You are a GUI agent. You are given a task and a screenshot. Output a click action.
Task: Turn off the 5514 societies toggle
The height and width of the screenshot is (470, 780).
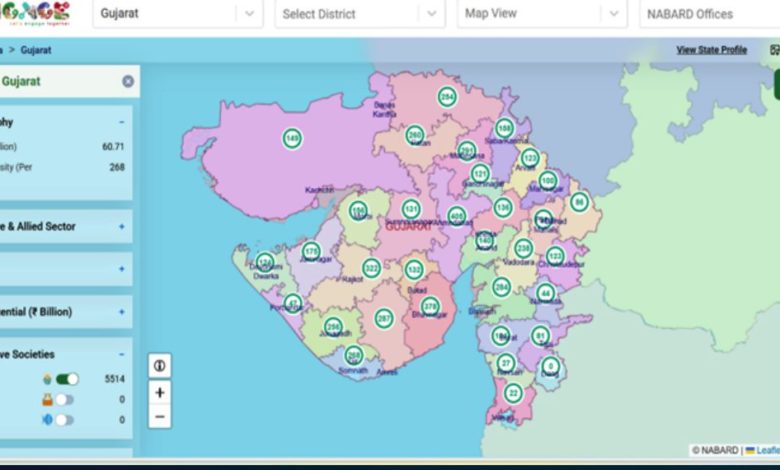click(67, 379)
